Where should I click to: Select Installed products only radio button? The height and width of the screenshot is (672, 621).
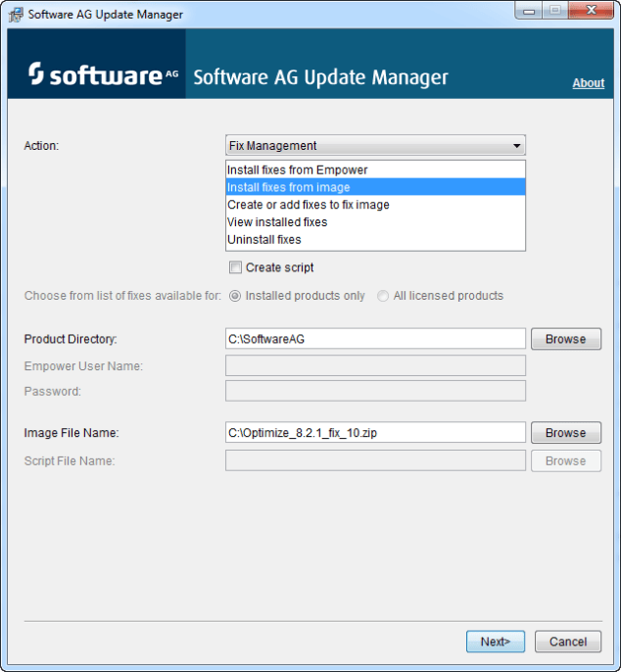(x=235, y=296)
